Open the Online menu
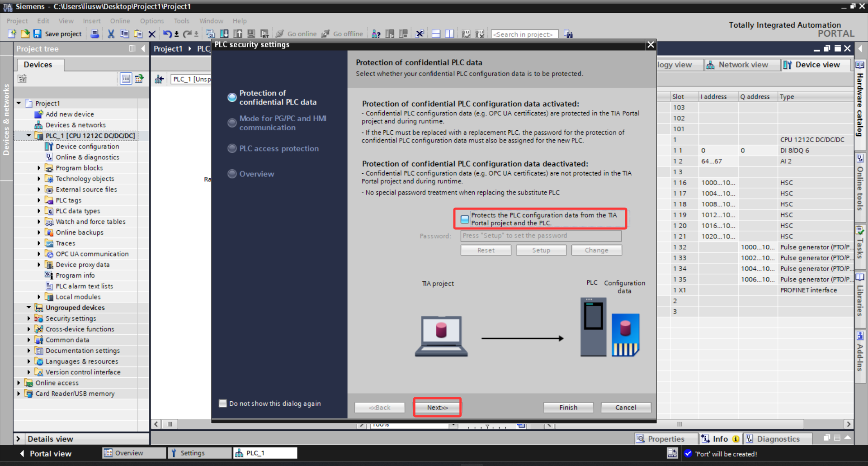This screenshot has width=868, height=466. (x=120, y=21)
